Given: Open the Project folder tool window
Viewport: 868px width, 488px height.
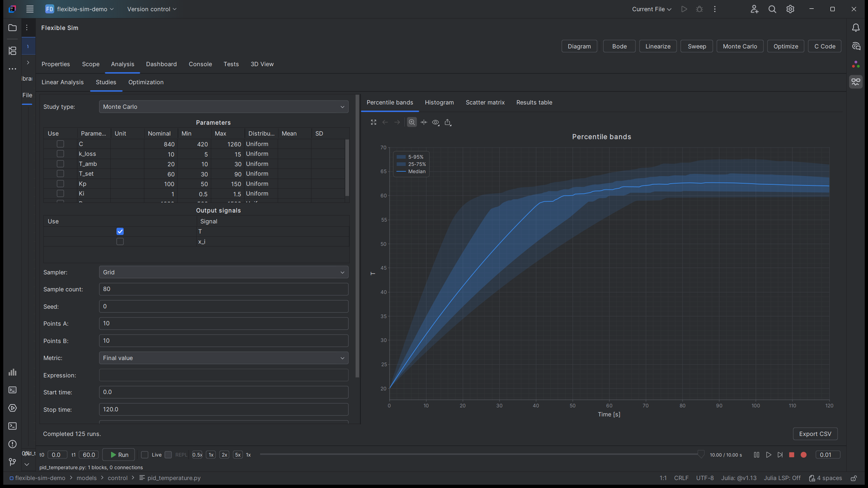Looking at the screenshot, I should tap(12, 28).
